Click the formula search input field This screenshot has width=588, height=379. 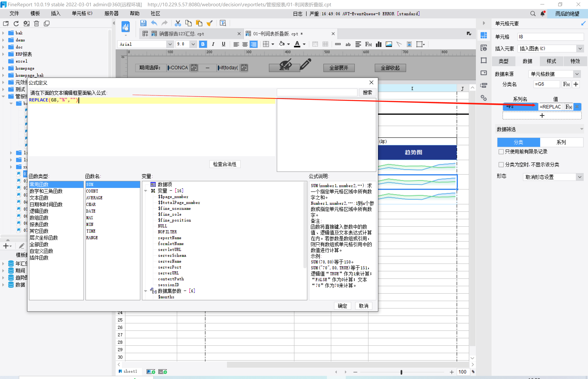click(x=317, y=93)
